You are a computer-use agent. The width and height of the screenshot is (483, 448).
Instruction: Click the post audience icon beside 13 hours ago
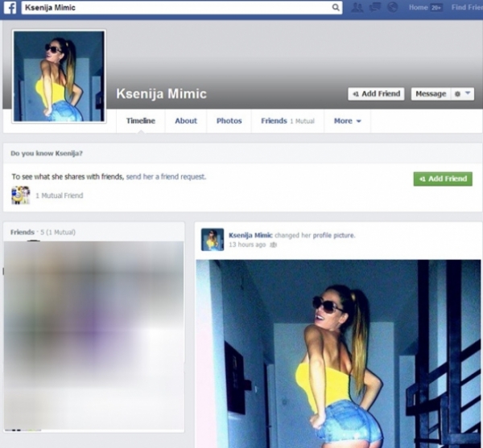(x=273, y=245)
